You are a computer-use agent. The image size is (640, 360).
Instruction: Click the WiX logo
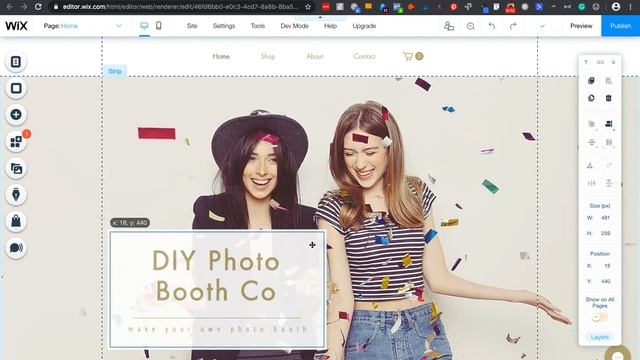16,26
